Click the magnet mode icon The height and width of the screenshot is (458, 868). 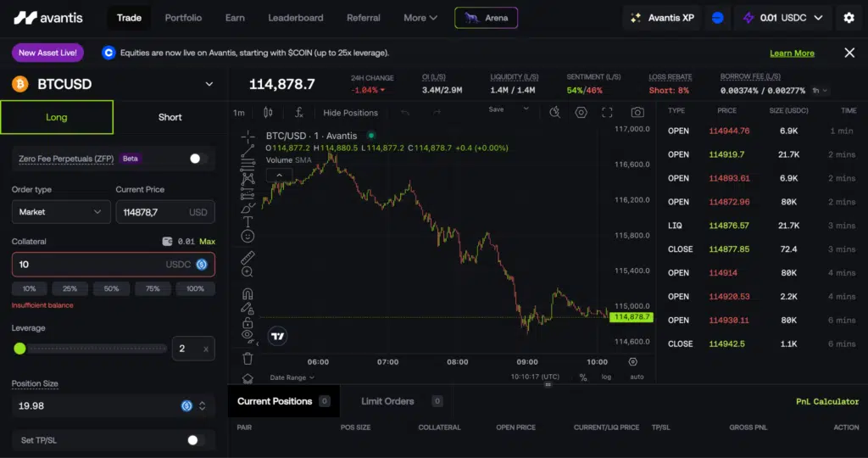(x=248, y=293)
